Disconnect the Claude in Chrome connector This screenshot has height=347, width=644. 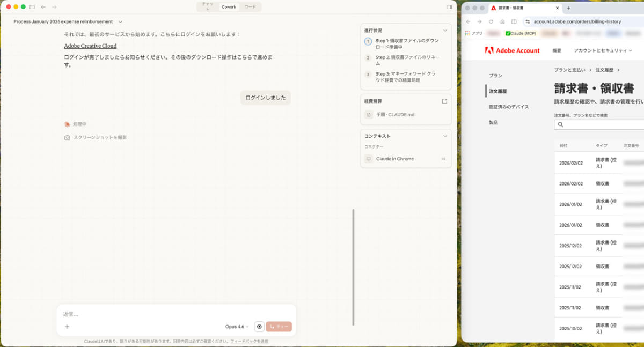pyautogui.click(x=443, y=159)
